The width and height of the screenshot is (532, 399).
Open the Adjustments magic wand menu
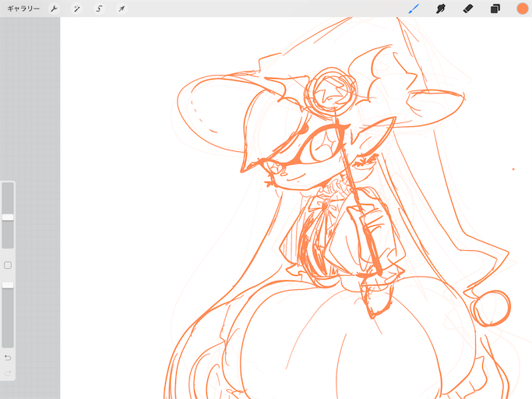coord(76,9)
